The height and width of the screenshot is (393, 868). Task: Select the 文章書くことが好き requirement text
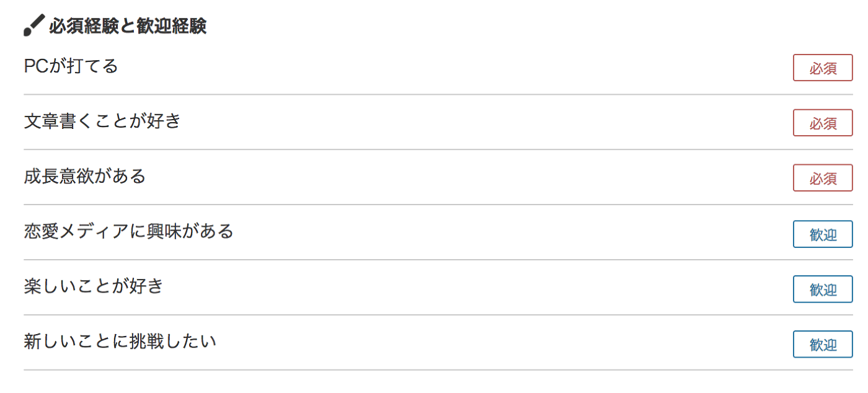point(102,121)
